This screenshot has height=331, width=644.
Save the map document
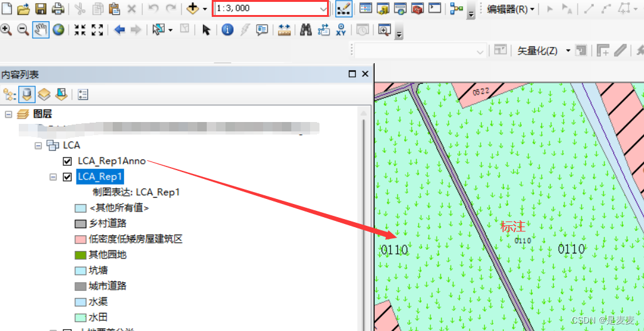coord(41,8)
